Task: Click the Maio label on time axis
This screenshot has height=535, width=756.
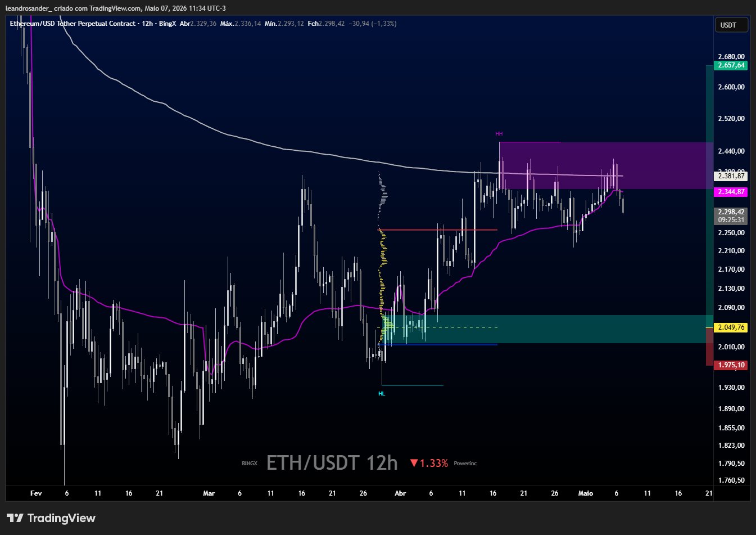Action: coord(586,493)
